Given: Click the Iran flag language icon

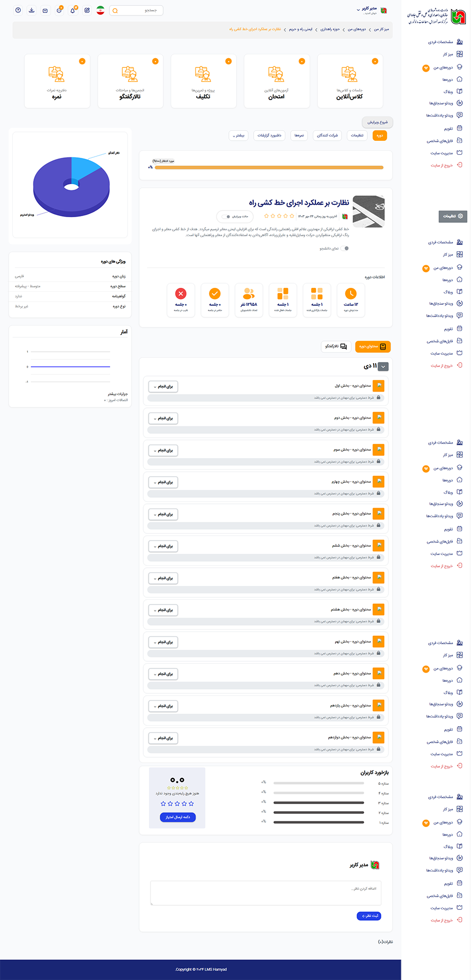Looking at the screenshot, I should click(100, 10).
